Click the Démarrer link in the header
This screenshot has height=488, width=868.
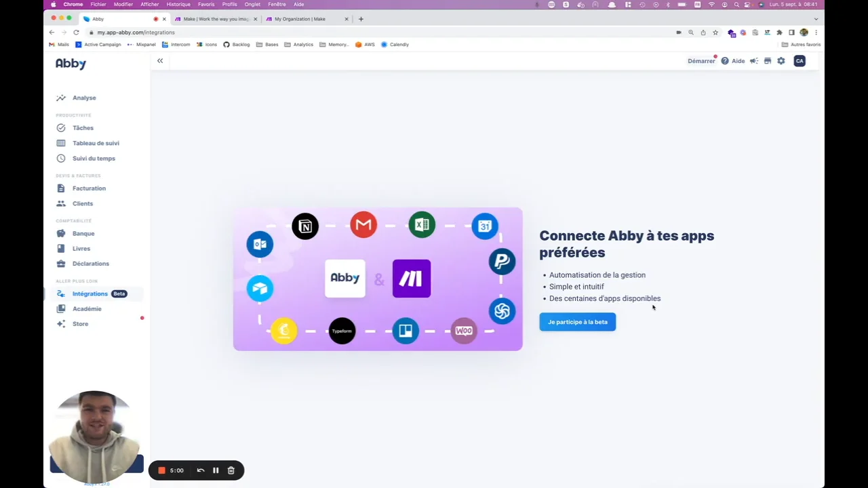pos(701,61)
